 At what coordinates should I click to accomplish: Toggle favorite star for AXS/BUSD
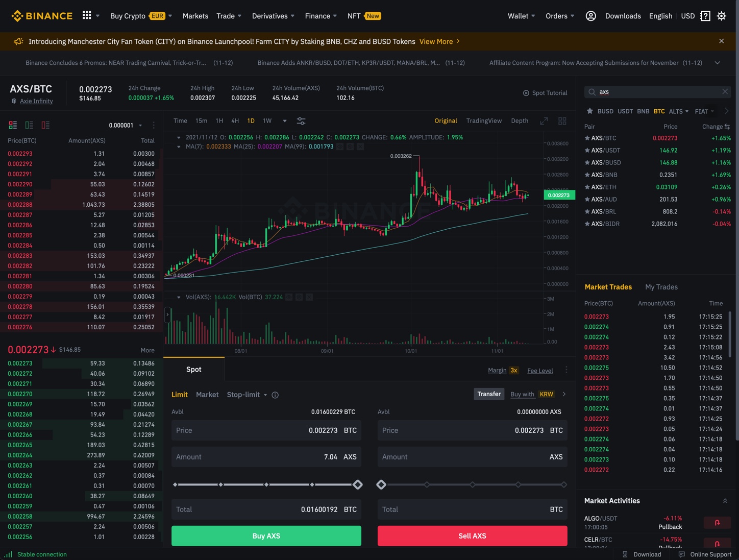point(587,162)
